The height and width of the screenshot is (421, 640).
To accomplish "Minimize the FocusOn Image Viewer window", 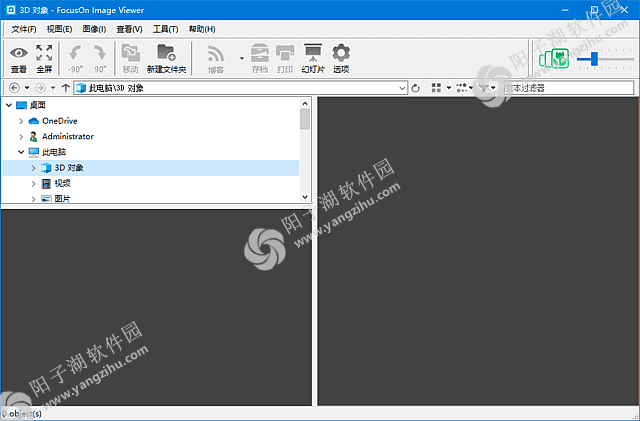I will point(565,10).
